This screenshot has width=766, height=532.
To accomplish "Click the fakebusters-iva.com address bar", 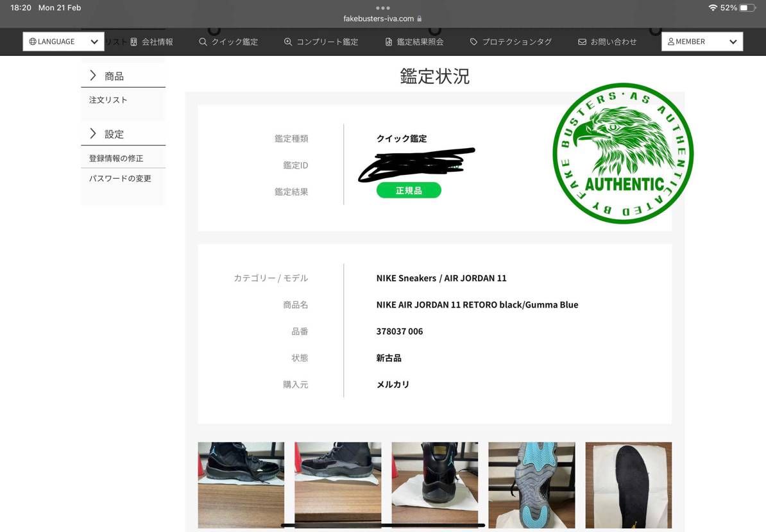I will pyautogui.click(x=382, y=19).
